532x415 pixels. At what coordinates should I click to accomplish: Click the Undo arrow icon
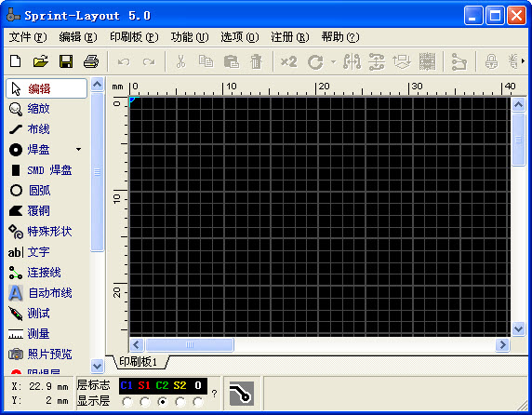point(124,61)
